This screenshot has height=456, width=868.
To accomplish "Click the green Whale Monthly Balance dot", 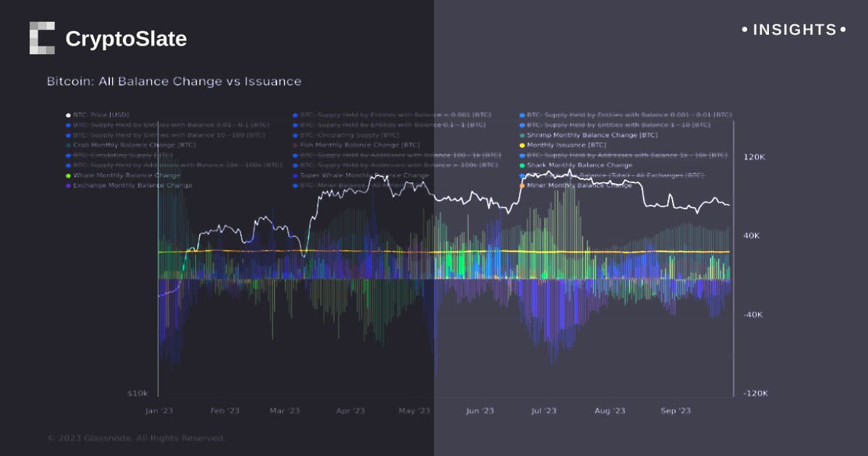I will (68, 176).
